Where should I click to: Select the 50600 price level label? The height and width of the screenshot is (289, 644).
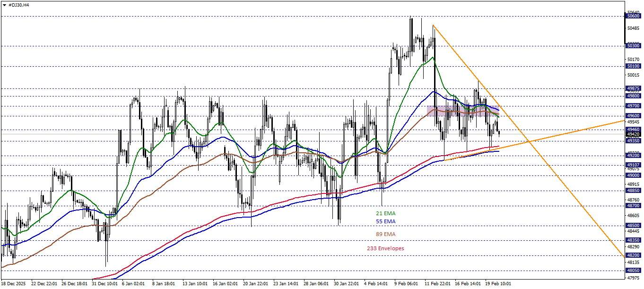coord(634,16)
